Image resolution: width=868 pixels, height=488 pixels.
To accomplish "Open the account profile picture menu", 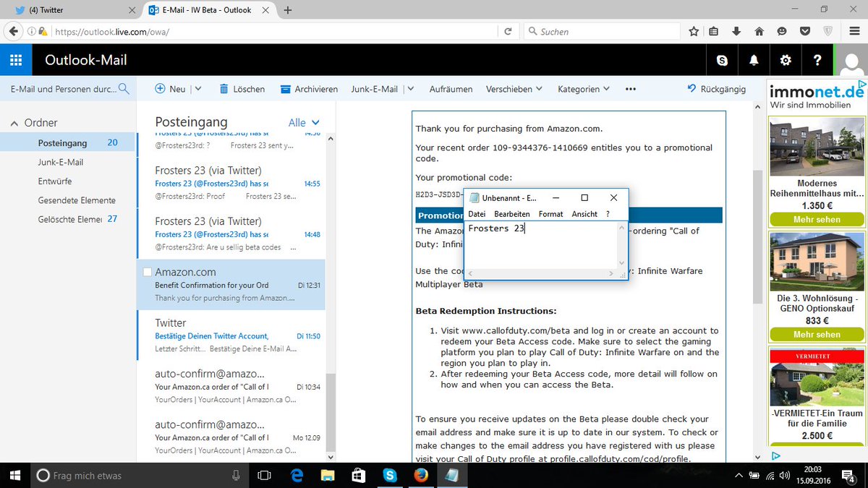I will (x=851, y=61).
